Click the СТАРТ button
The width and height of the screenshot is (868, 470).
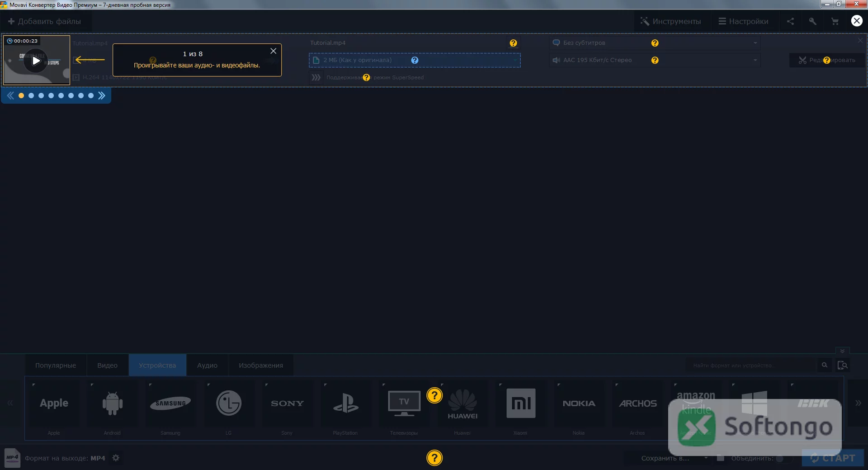pyautogui.click(x=833, y=458)
